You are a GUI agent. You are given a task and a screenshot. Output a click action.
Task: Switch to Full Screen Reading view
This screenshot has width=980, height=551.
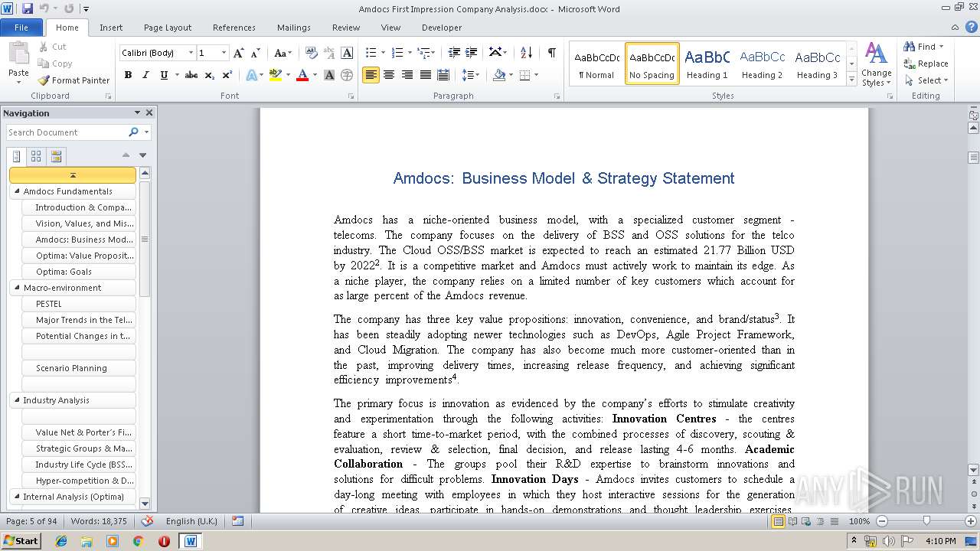792,521
